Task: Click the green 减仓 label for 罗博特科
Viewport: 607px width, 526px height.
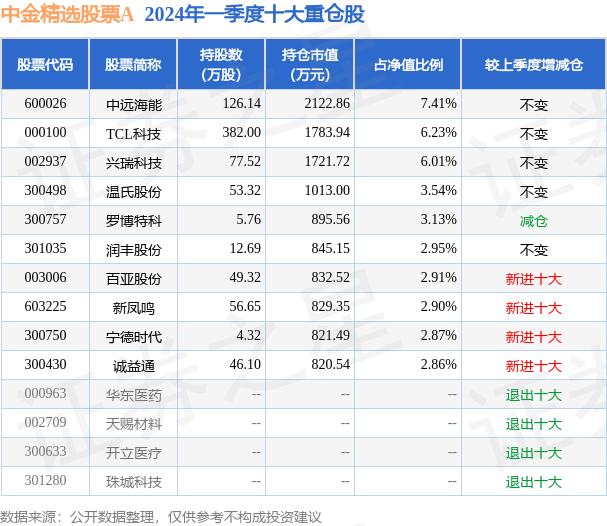Action: click(x=533, y=221)
